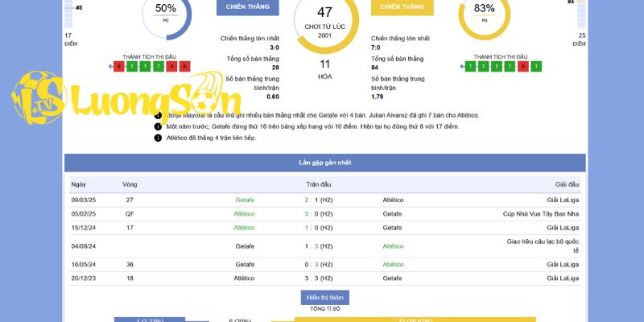This screenshot has height=322, width=644.
Task: Click info icon beside Borja Mayoral fact
Action: 158,115
